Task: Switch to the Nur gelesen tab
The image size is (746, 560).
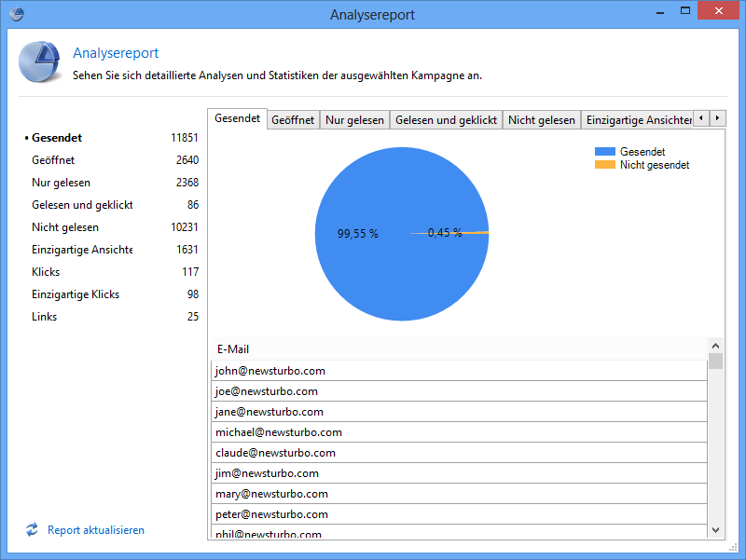Action: (x=354, y=120)
